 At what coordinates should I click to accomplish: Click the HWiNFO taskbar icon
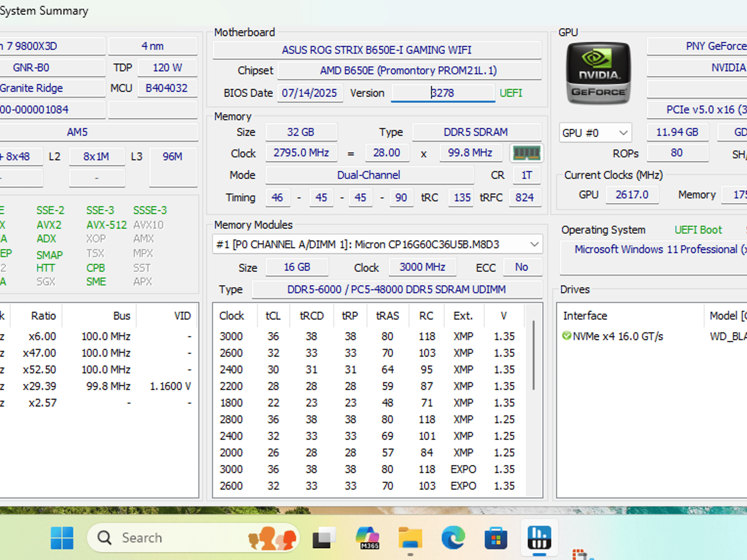(539, 538)
